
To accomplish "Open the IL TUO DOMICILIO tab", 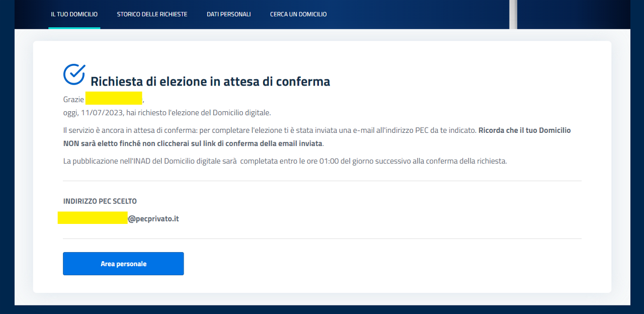I will point(74,14).
